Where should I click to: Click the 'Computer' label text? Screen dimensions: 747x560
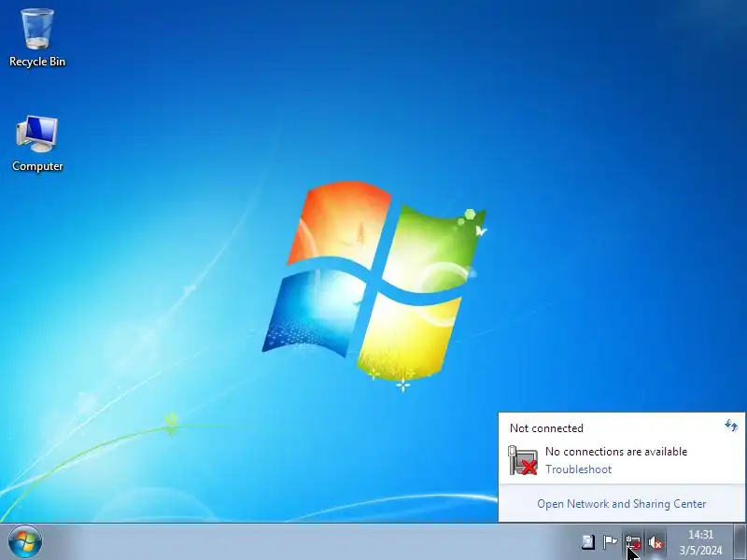tap(37, 166)
